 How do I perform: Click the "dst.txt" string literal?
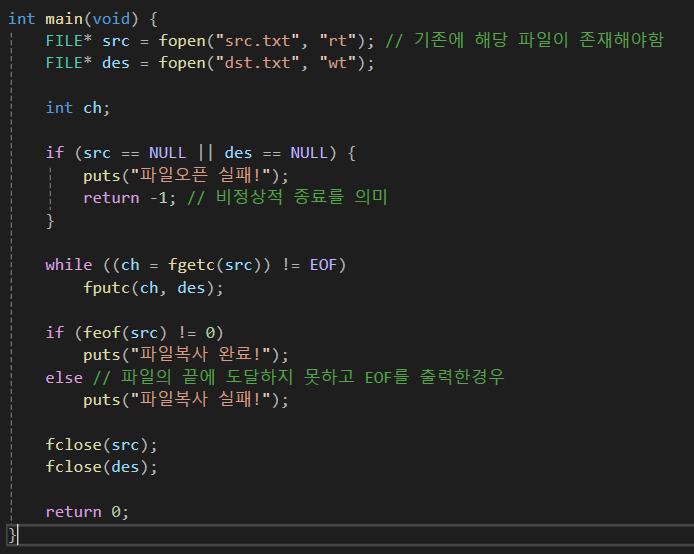click(258, 63)
